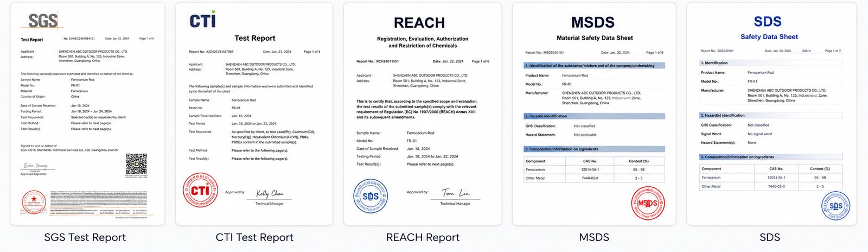
Task: Open the SGS Test Report thumbnail
Action: [x=87, y=114]
